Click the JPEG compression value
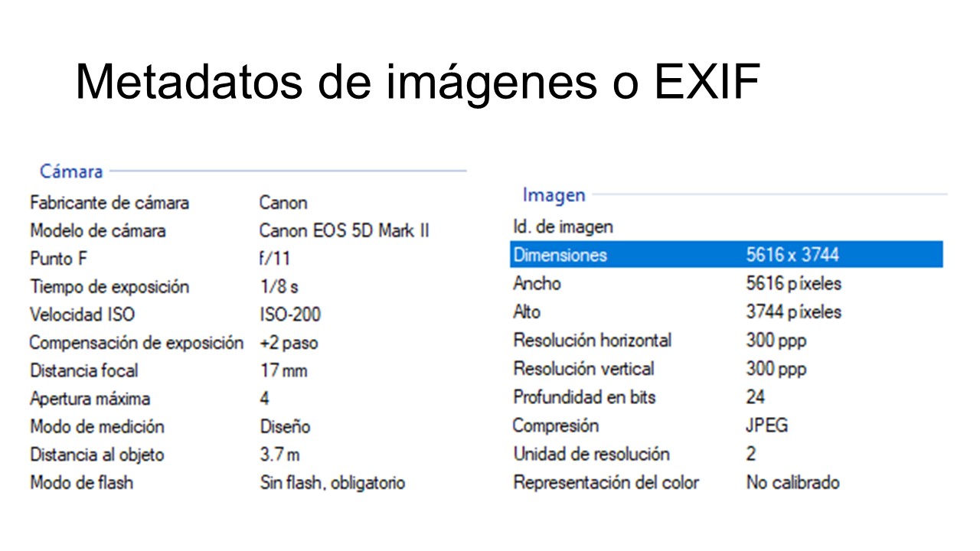The width and height of the screenshot is (980, 551). pos(766,425)
